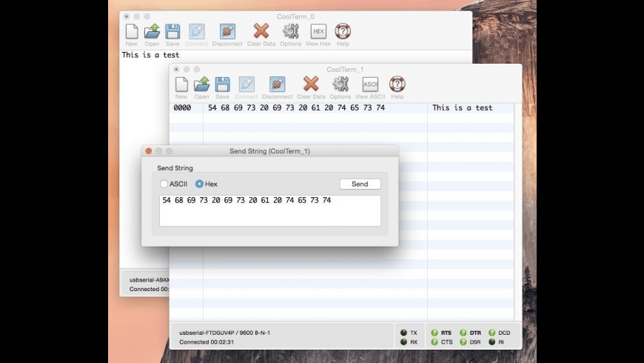Select the ASCII radio button
Screen dimensions: 644x363
tap(164, 184)
